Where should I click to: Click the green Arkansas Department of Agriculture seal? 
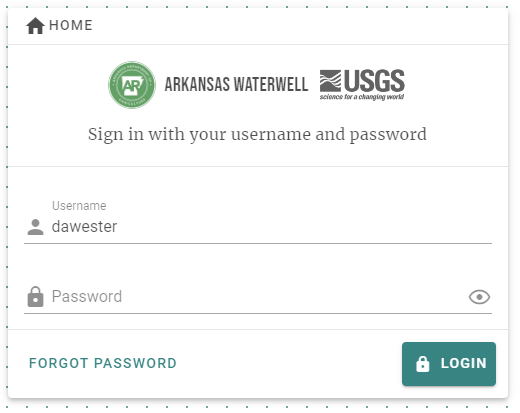pos(132,85)
